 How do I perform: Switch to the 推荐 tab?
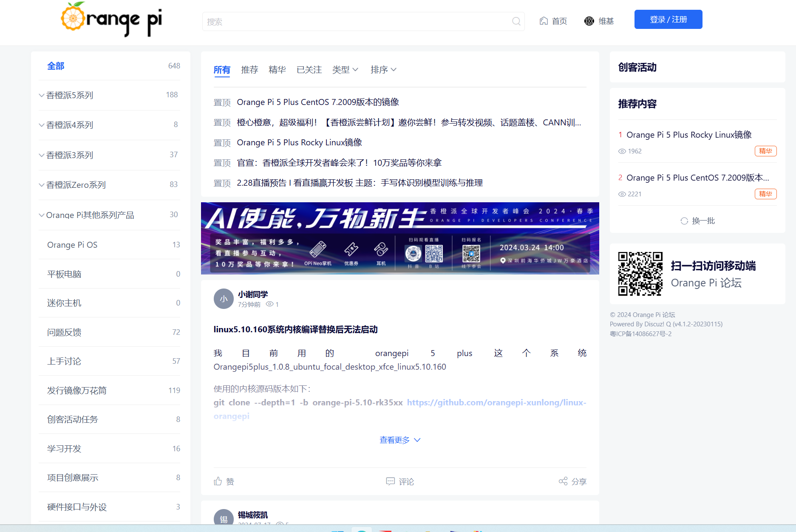coord(249,70)
